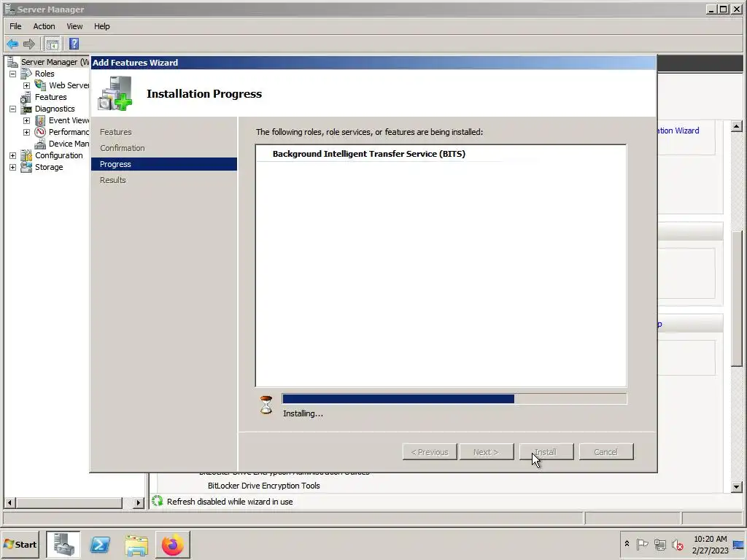Open Server Manager from the taskbar
Viewport: 747px width, 560px height.
point(63,544)
